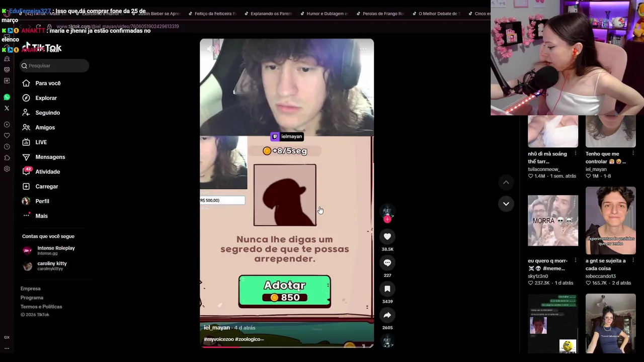Open Intense Roleplay followed account

[49, 250]
